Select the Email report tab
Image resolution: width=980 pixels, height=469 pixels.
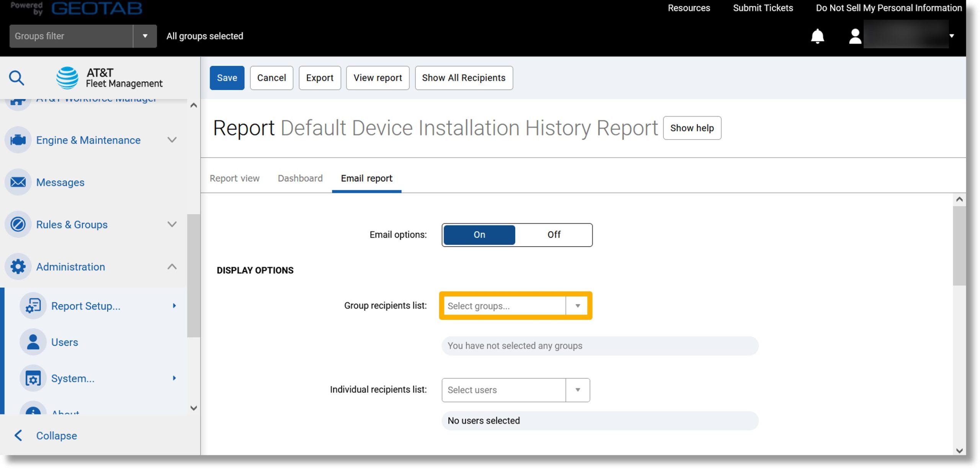point(366,178)
